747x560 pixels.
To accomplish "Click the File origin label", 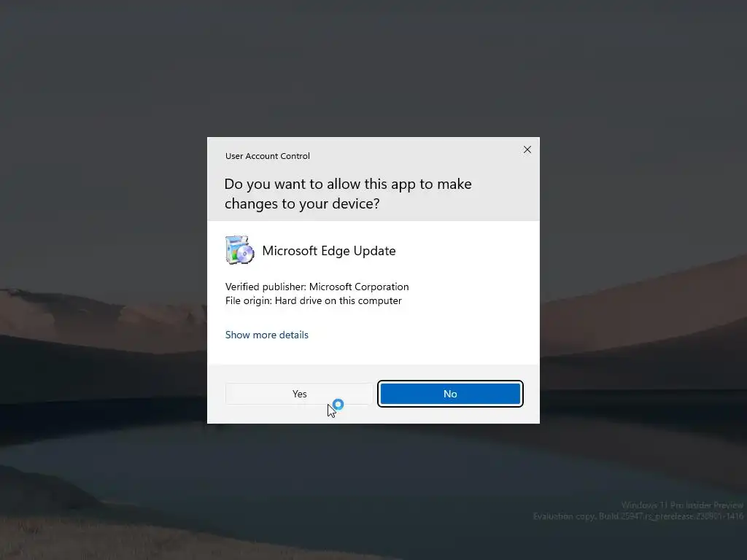I will (248, 300).
